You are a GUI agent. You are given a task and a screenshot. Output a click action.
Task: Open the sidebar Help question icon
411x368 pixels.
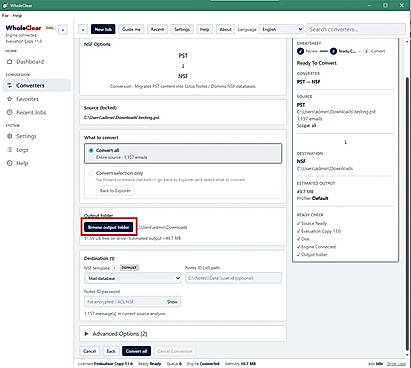10,163
